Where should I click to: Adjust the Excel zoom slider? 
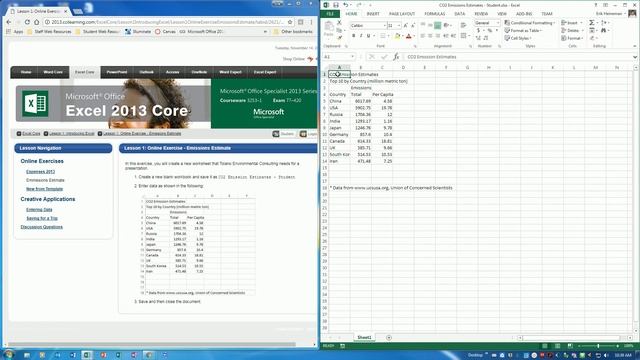point(598,346)
